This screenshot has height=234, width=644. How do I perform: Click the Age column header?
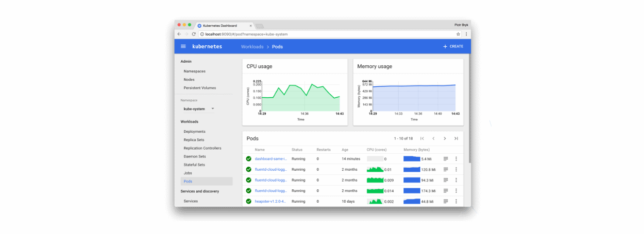coord(345,150)
